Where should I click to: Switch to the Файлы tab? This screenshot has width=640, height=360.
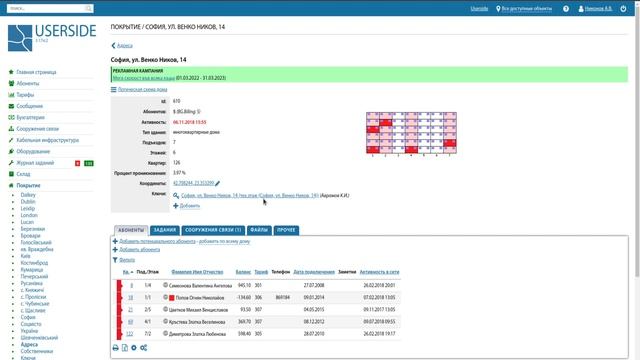click(259, 230)
